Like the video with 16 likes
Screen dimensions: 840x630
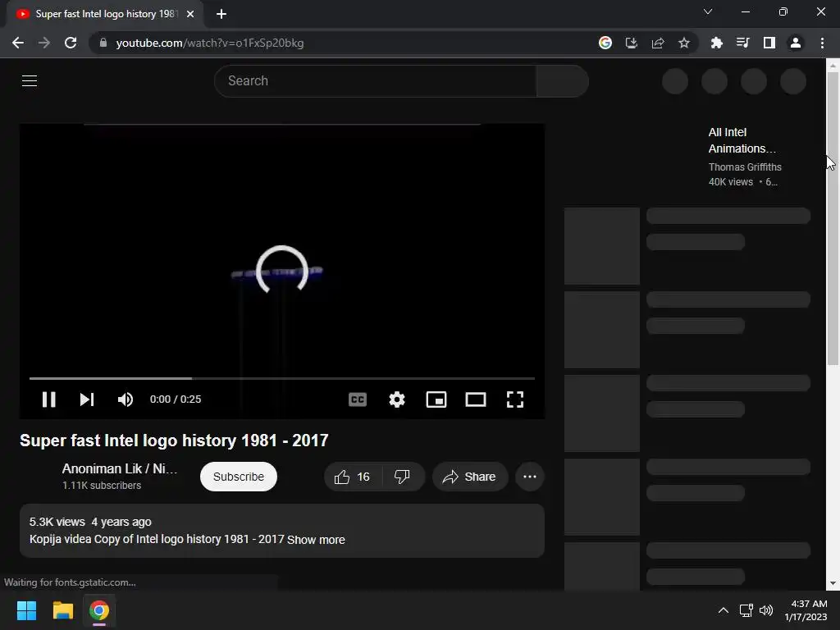point(353,477)
